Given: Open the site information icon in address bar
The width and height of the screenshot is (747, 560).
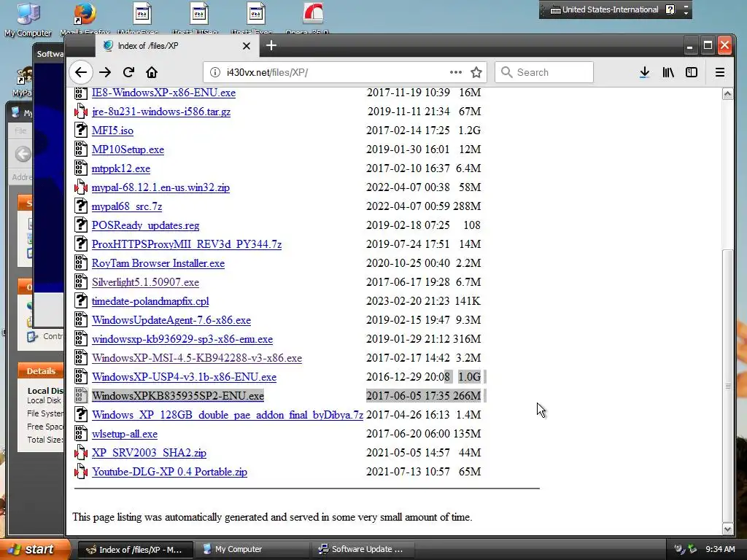Looking at the screenshot, I should point(215,72).
